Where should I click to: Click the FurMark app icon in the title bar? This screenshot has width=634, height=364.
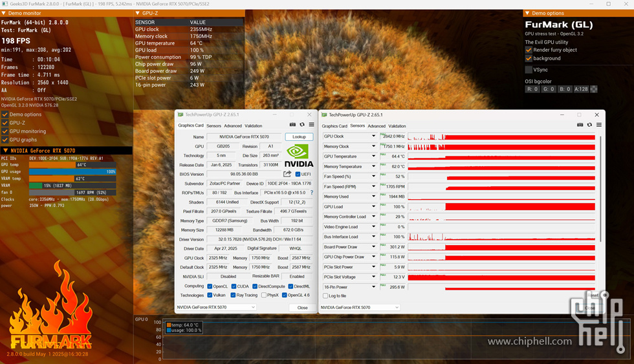(5, 4)
